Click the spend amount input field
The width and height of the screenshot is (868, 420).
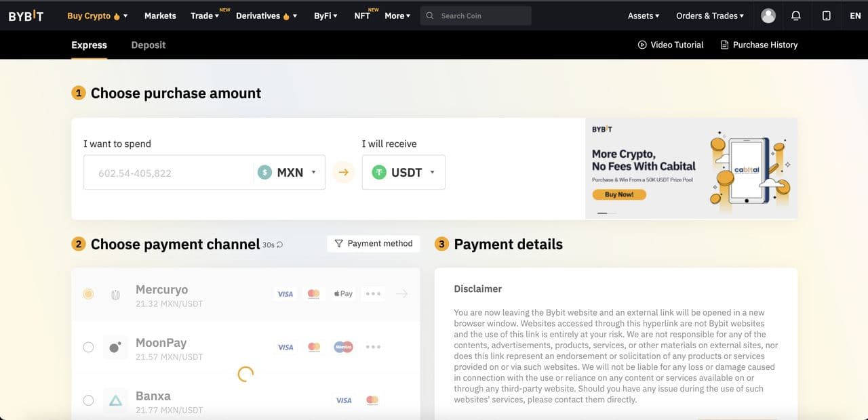170,173
